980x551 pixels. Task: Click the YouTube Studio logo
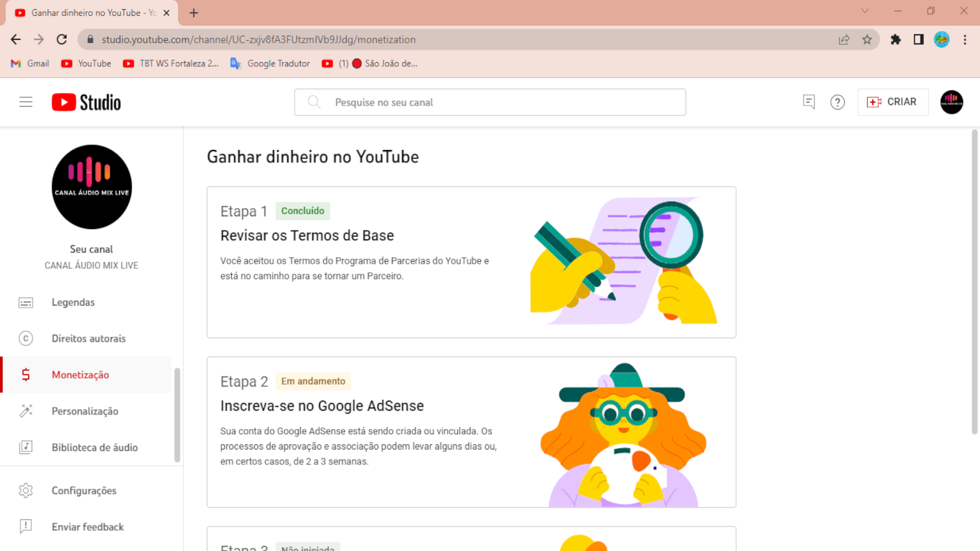pyautogui.click(x=86, y=102)
